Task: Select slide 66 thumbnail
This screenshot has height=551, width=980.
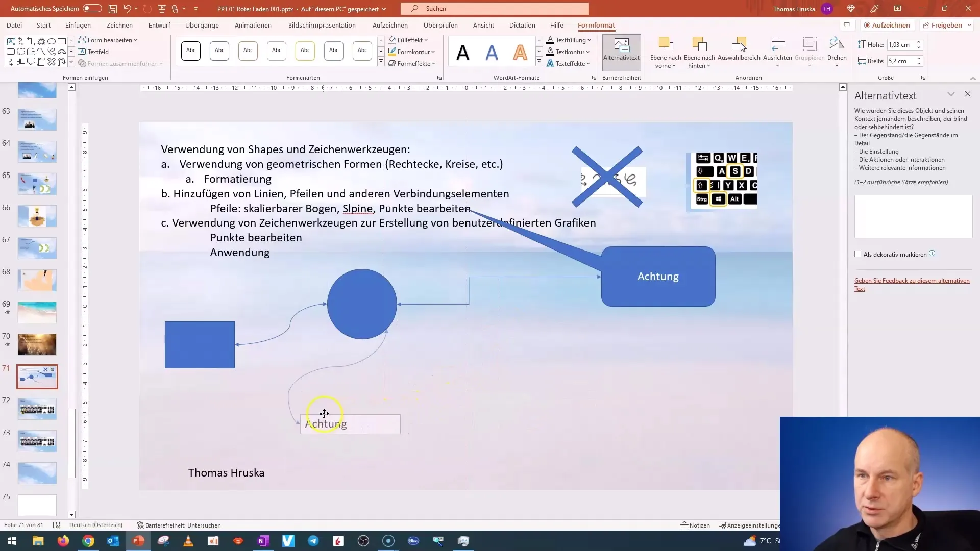Action: pyautogui.click(x=37, y=216)
